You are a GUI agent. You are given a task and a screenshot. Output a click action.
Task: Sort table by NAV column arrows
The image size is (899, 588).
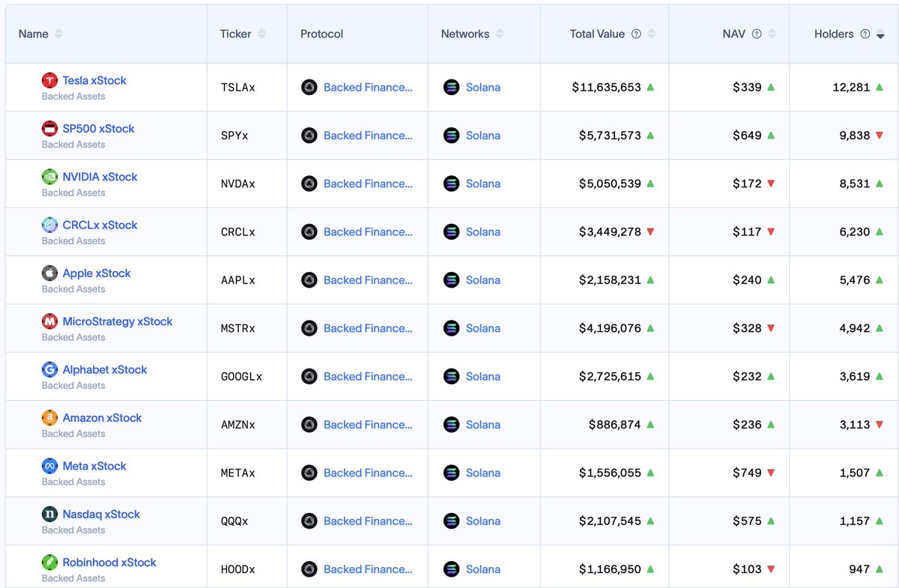coord(772,34)
